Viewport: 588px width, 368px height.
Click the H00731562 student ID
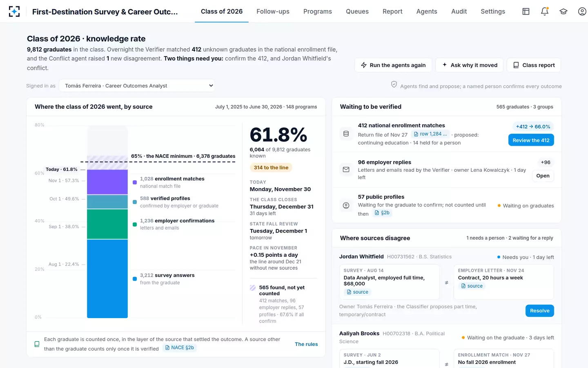pos(401,257)
